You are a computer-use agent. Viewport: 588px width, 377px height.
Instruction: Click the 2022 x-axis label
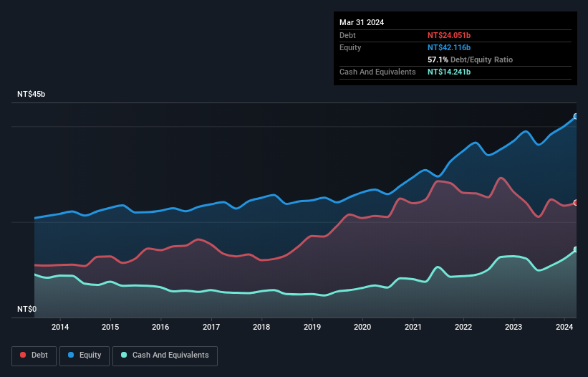point(463,327)
